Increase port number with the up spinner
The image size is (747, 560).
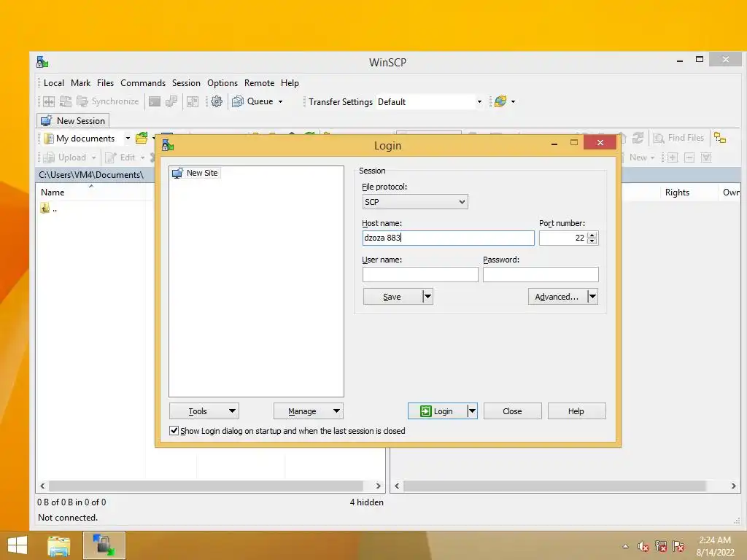click(592, 235)
